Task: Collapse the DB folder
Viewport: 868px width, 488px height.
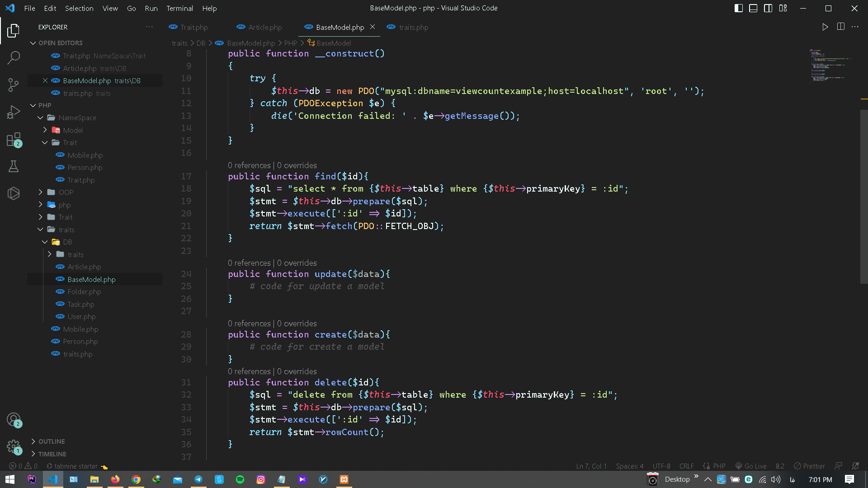Action: coord(67,242)
